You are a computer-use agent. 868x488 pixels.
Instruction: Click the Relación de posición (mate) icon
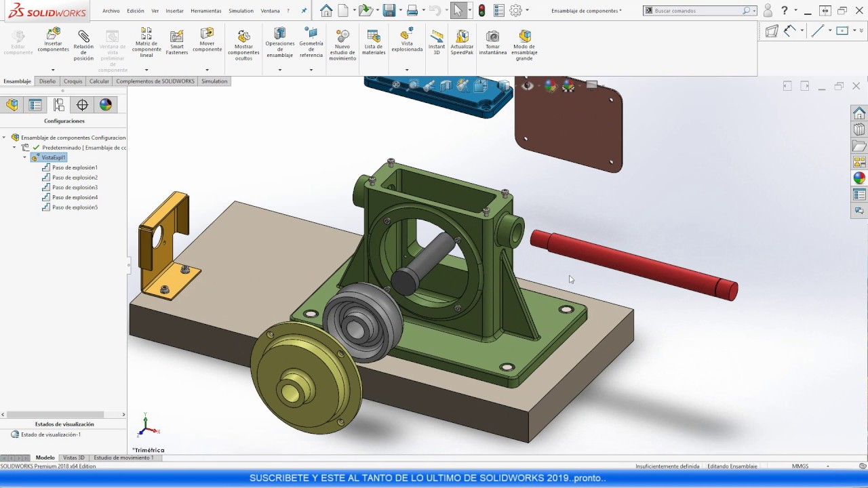click(x=83, y=42)
